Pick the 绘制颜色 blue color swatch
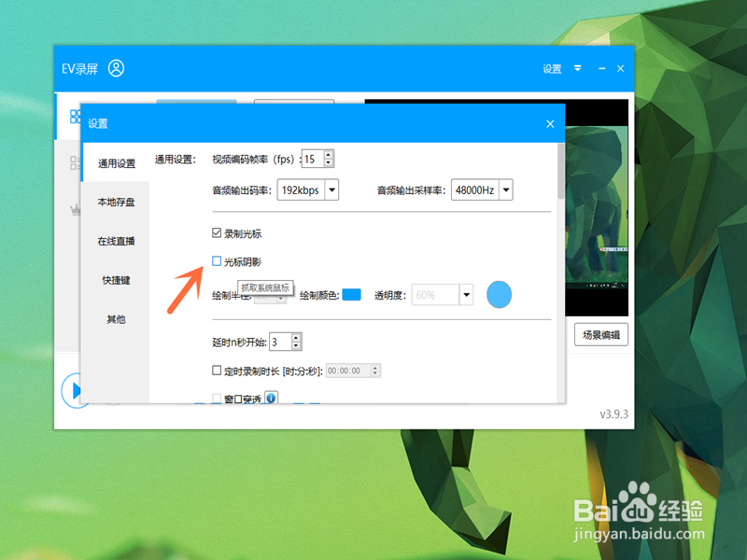The height and width of the screenshot is (560, 747). coord(352,295)
